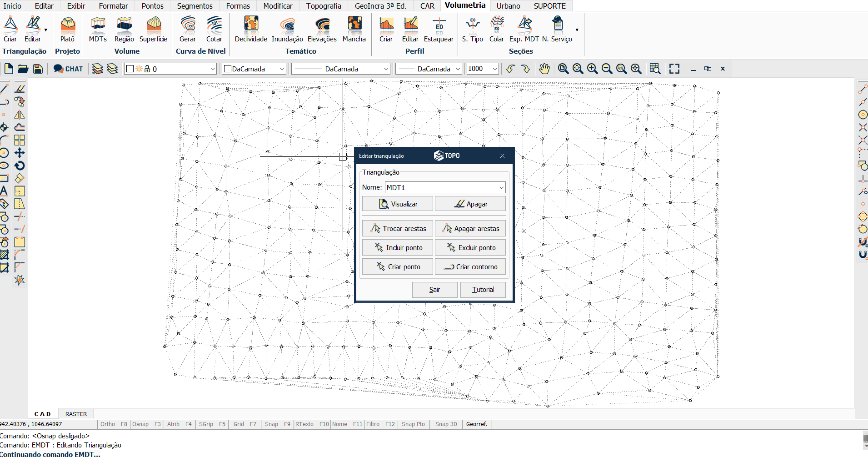Image resolution: width=868 pixels, height=457 pixels.
Task: Open the Topografia ribbon tab
Action: [x=324, y=6]
